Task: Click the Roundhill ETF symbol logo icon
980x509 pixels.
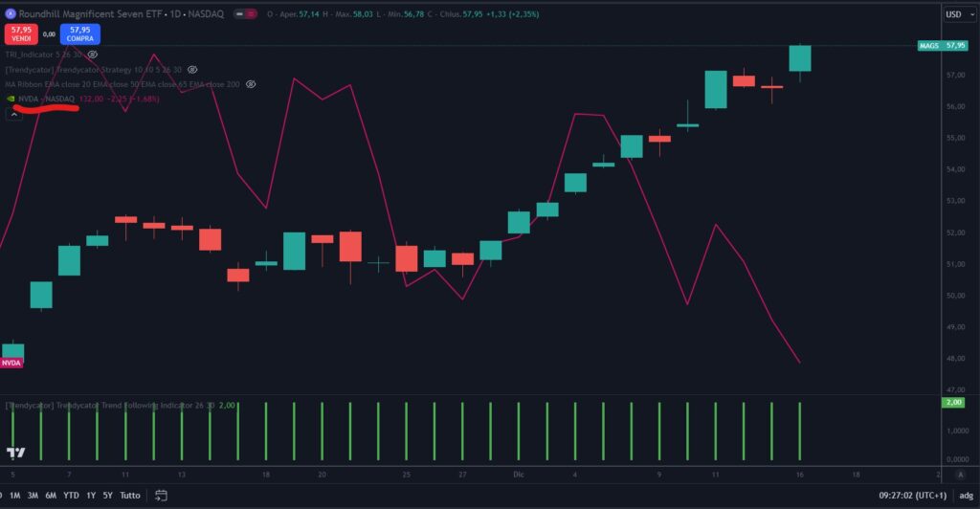Action: coord(10,14)
